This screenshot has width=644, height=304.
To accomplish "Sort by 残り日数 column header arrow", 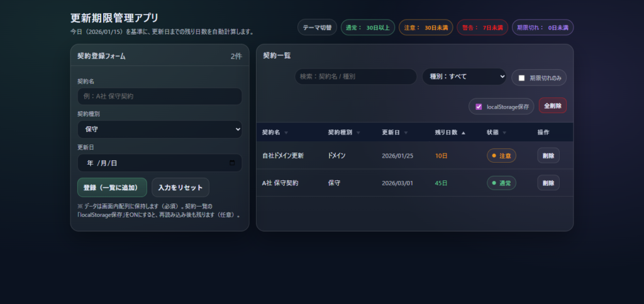I will pos(464,133).
